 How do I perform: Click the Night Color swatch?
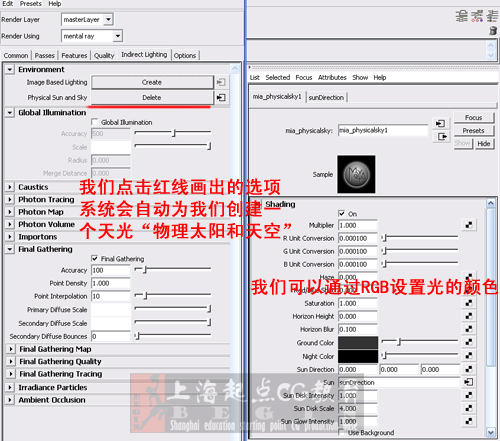(358, 356)
